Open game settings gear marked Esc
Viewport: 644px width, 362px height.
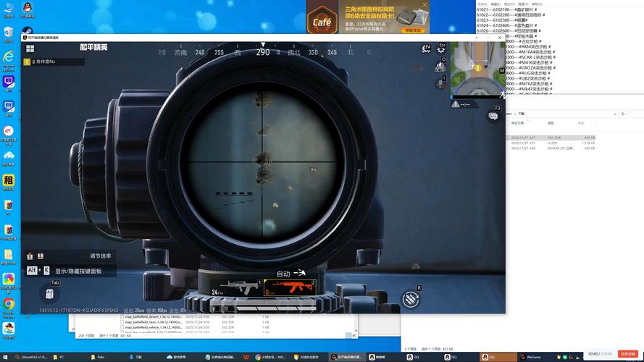[x=441, y=48]
